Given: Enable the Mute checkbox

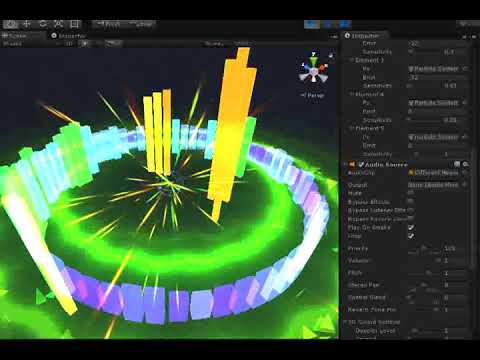Looking at the screenshot, I should click(x=411, y=193).
